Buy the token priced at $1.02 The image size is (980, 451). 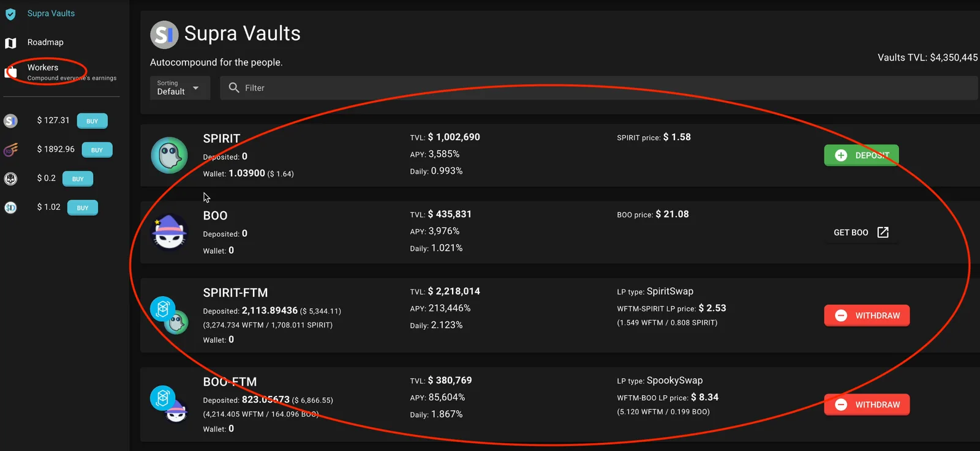(x=83, y=207)
